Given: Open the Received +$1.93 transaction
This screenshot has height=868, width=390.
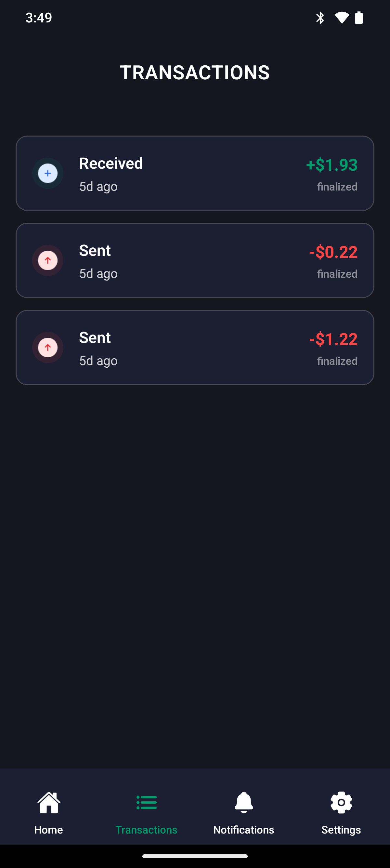Looking at the screenshot, I should point(195,173).
